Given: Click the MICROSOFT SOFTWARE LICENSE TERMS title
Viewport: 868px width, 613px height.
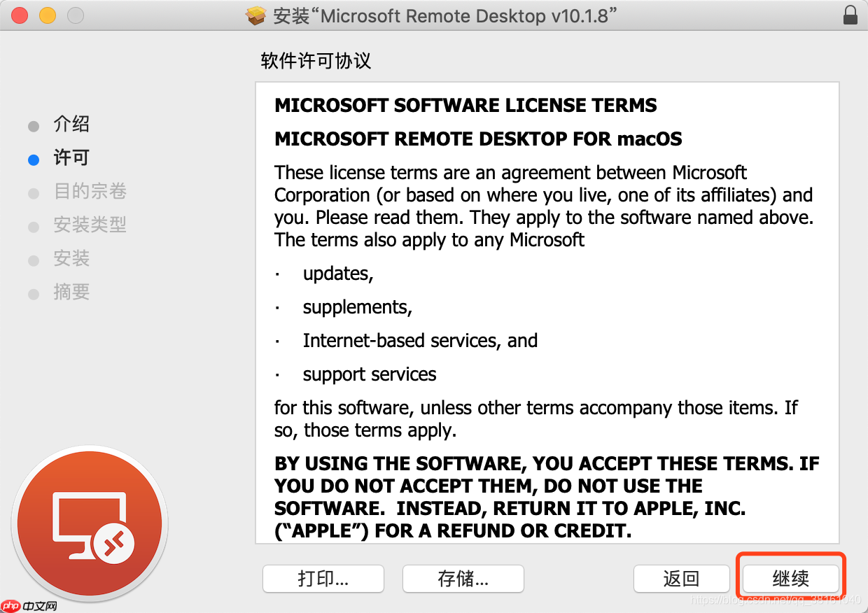Looking at the screenshot, I should point(465,105).
